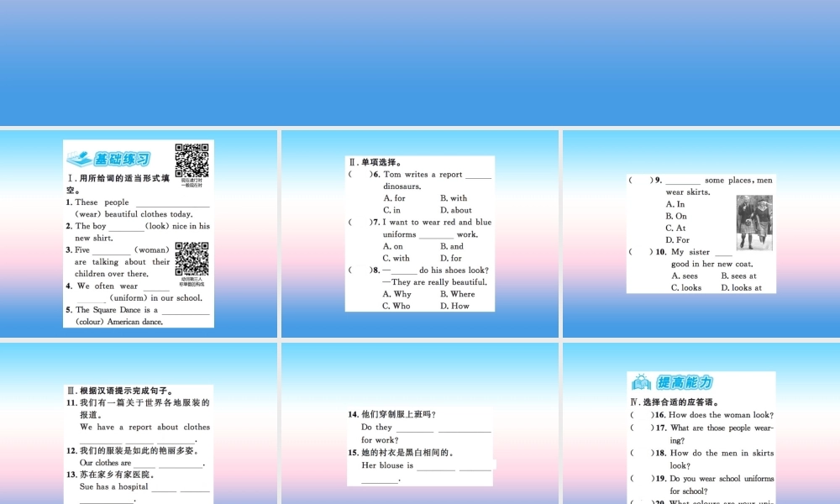Click the photo of men wearing skirts
Viewport: 840px width, 504px height.
pyautogui.click(x=754, y=223)
